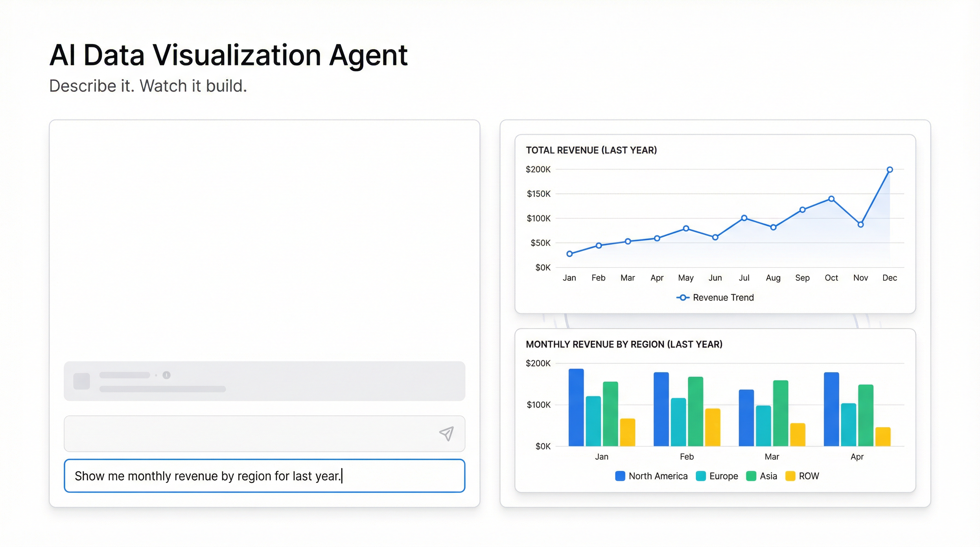The width and height of the screenshot is (980, 547).
Task: Click the 'North America' legend label
Action: tap(658, 476)
